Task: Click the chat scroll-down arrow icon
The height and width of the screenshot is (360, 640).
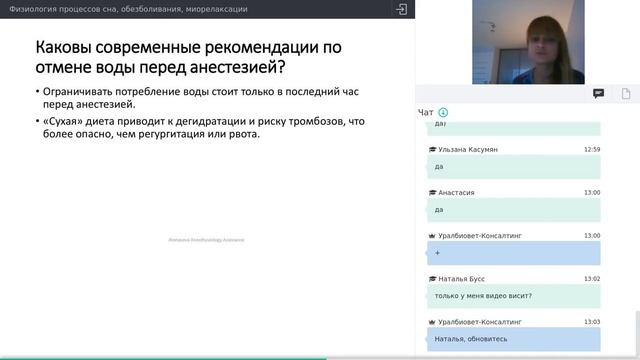Action: (x=443, y=112)
